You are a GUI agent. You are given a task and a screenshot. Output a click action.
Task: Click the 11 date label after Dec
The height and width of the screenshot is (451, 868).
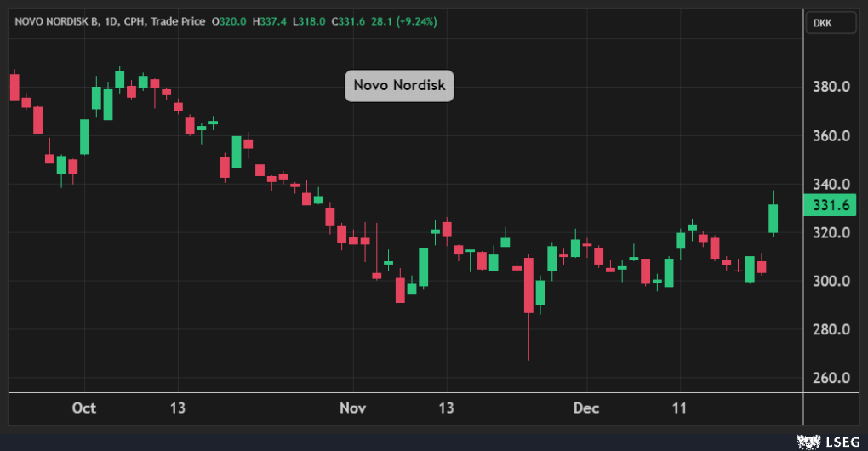[679, 408]
